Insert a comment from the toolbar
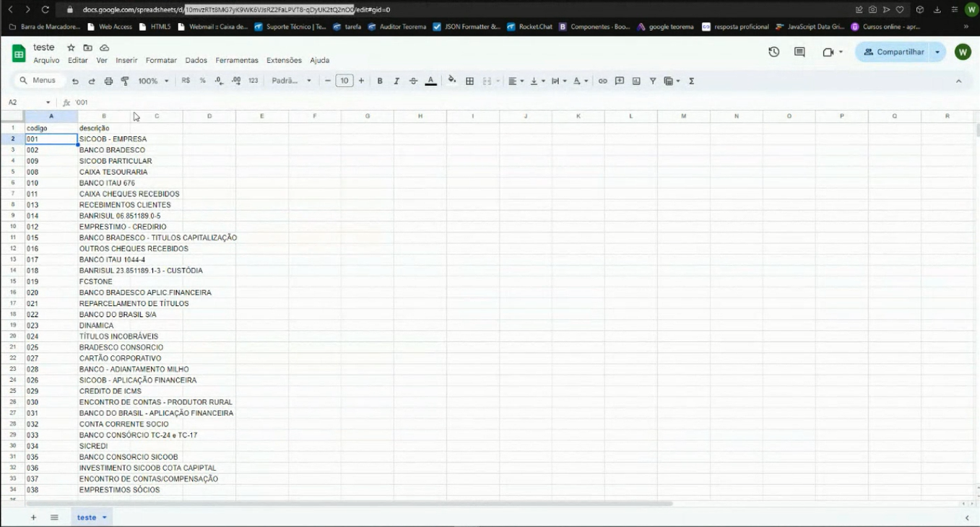 point(620,81)
